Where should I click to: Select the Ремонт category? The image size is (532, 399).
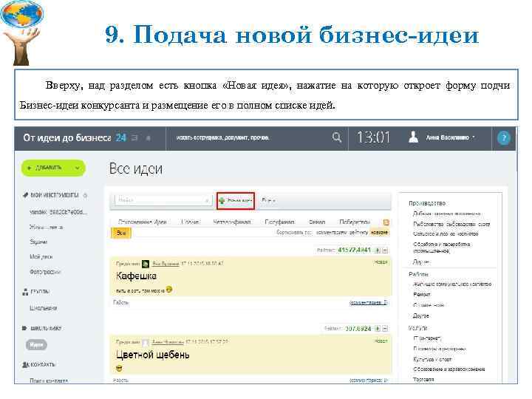pyautogui.click(x=422, y=295)
